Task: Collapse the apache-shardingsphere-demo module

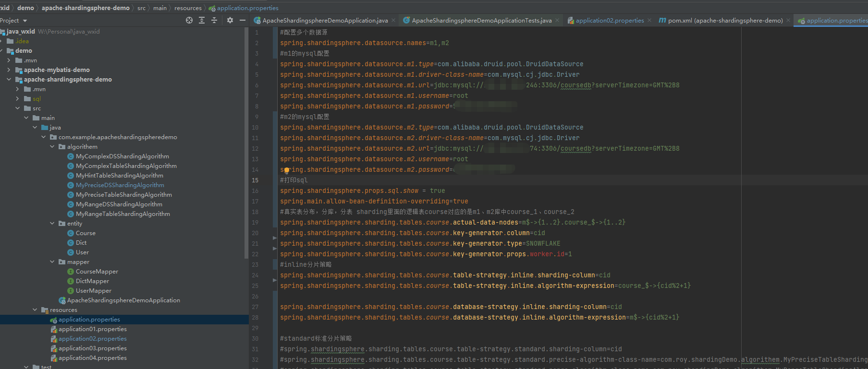Action: point(9,80)
